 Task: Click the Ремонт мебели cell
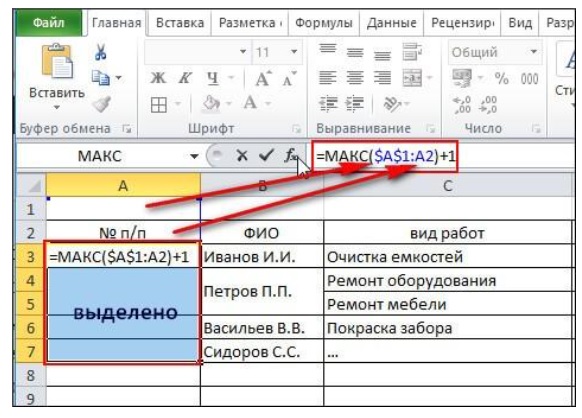[x=448, y=304]
